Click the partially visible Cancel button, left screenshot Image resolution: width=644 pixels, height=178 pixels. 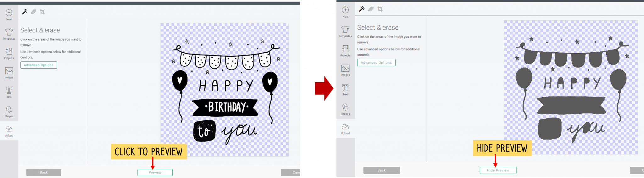(291, 172)
